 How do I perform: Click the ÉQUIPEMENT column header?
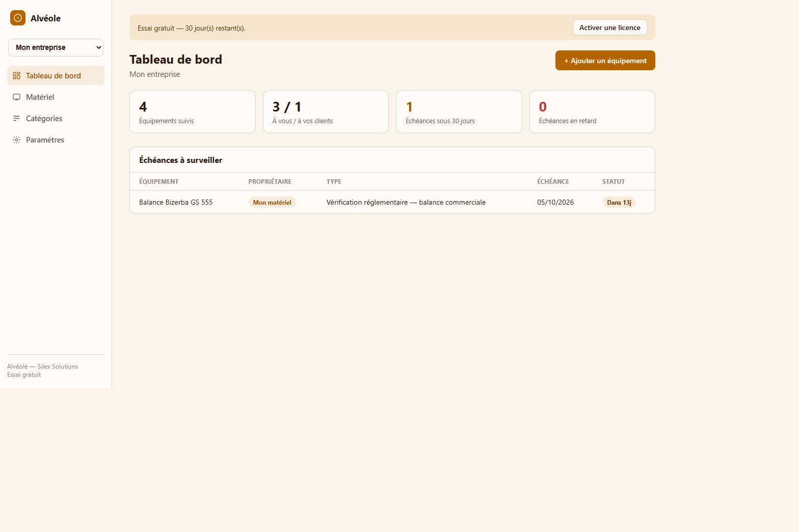coord(159,181)
